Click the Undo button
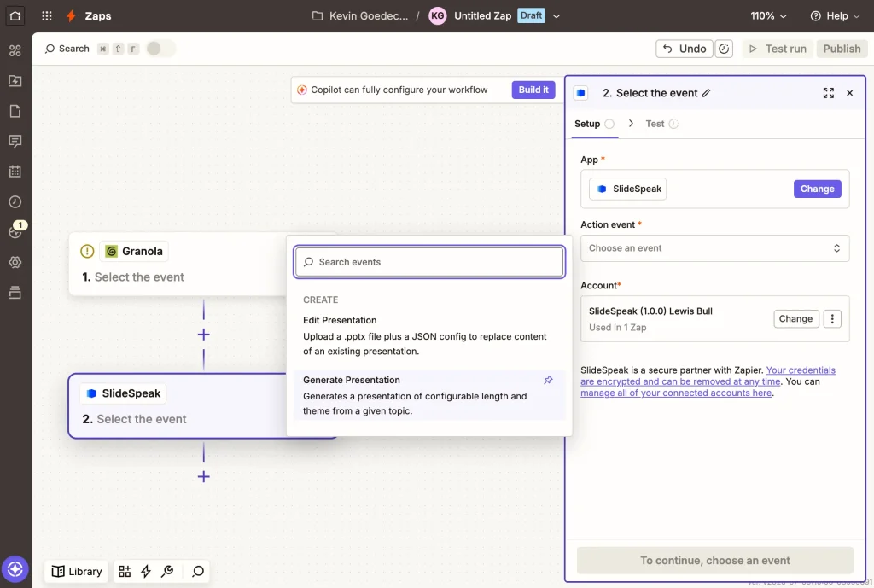 pyautogui.click(x=684, y=49)
